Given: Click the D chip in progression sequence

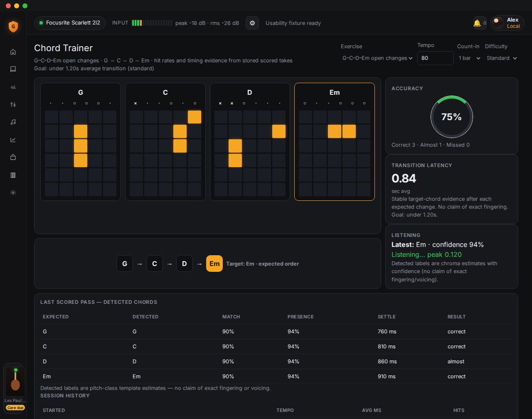Looking at the screenshot, I should (x=185, y=264).
